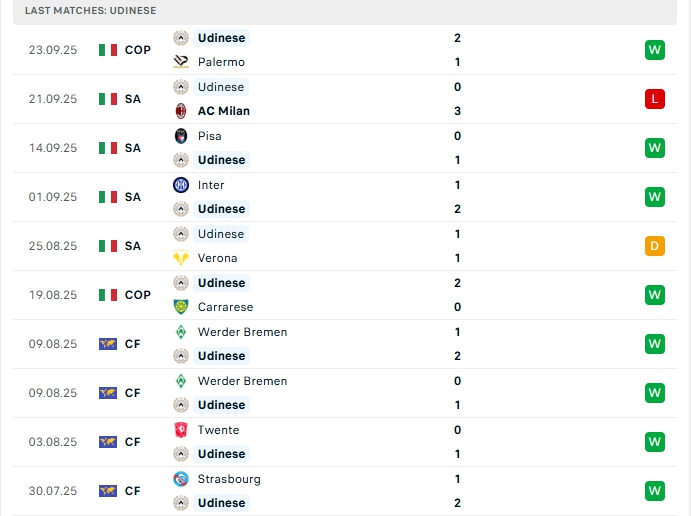Click the Palermo club crest icon
This screenshot has width=691, height=516.
point(181,62)
